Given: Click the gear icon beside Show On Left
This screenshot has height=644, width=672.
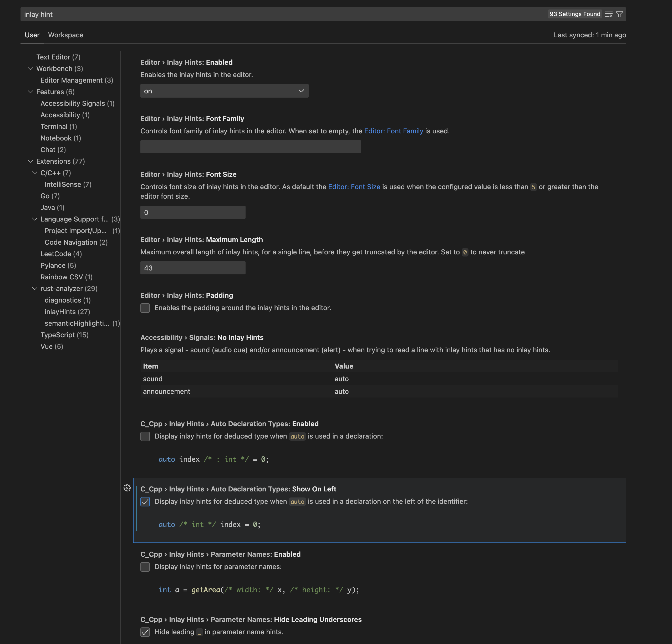Looking at the screenshot, I should pos(127,488).
